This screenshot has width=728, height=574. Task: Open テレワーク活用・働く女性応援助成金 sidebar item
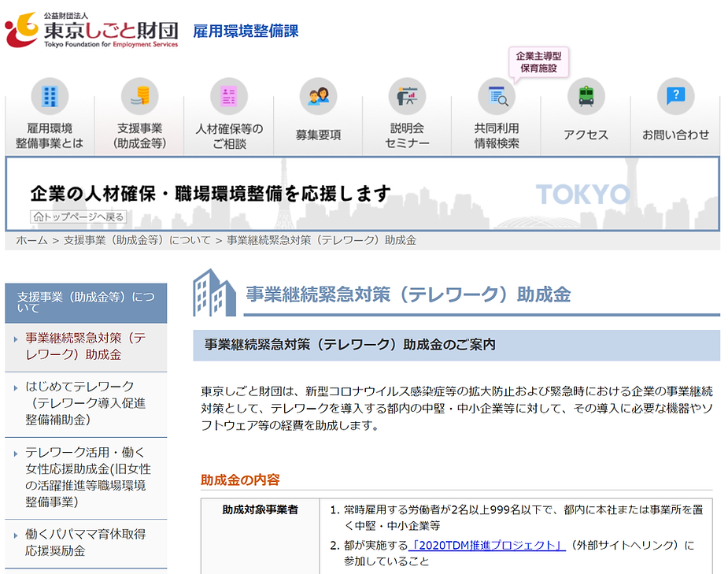85,477
